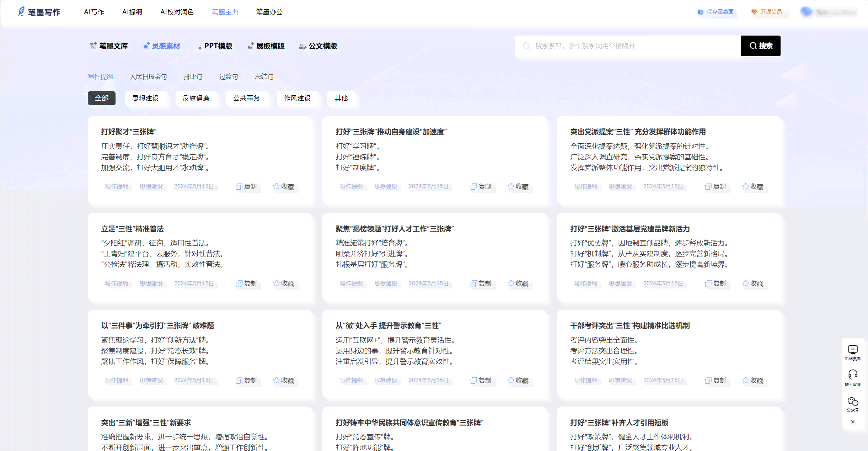
Task: Favorite 打好"三张牌"推动自身建设"加速度" card
Action: pyautogui.click(x=518, y=186)
